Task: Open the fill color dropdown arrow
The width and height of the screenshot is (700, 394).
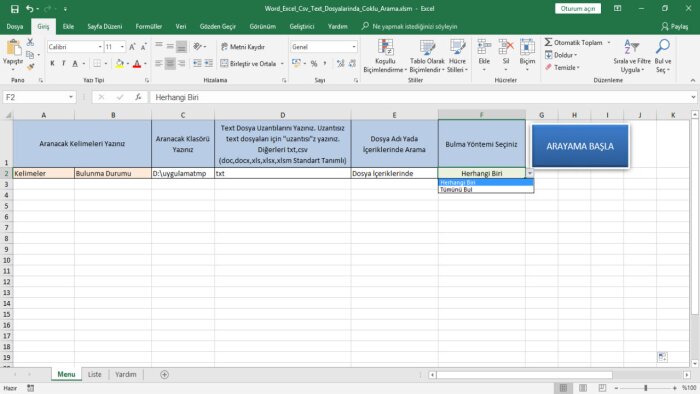Action: [128, 64]
